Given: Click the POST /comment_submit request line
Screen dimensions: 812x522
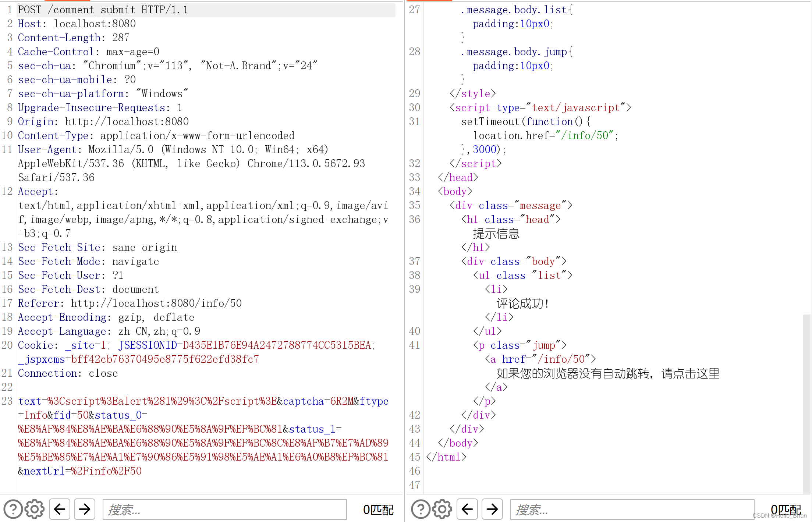Looking at the screenshot, I should tap(103, 10).
